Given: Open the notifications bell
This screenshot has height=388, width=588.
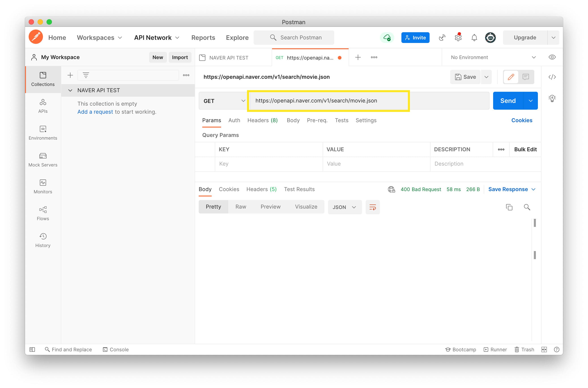Looking at the screenshot, I should pyautogui.click(x=474, y=38).
